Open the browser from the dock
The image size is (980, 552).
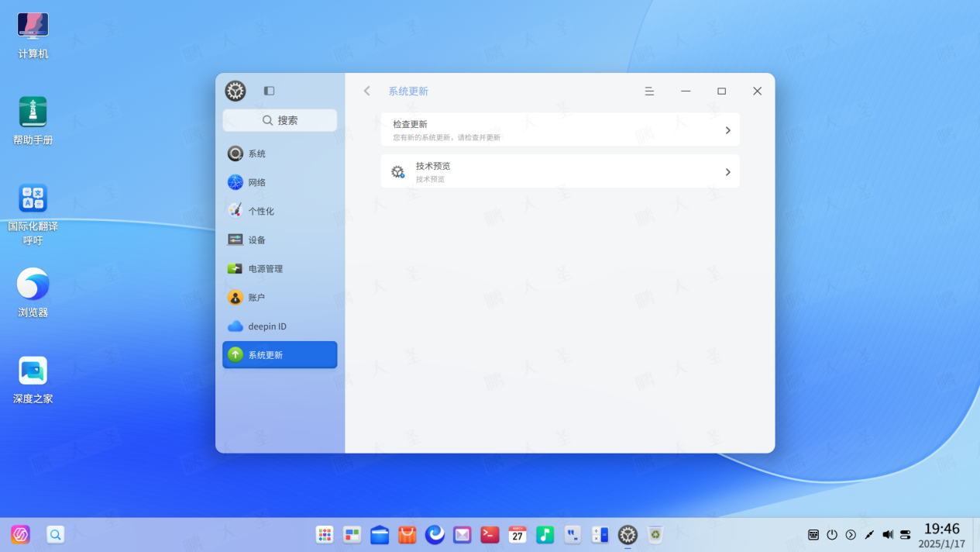tap(435, 534)
